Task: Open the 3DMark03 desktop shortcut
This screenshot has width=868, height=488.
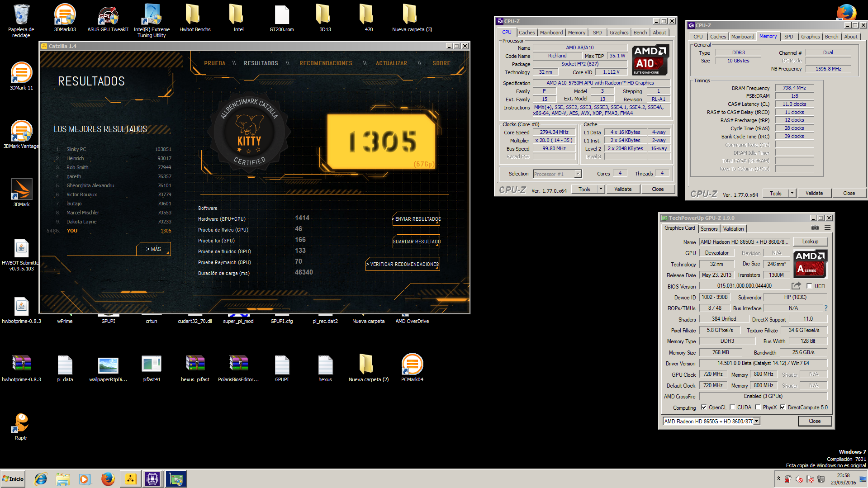Action: pyautogui.click(x=65, y=18)
